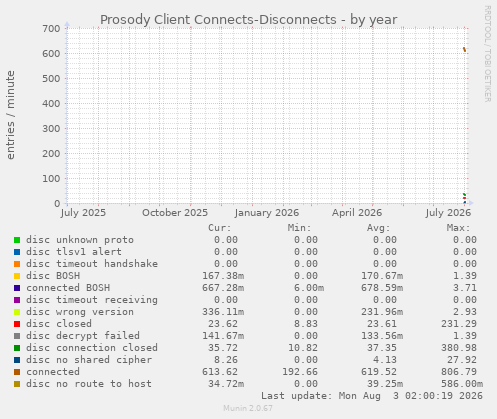Click the 'Cur:' column header
Viewport: 497px width, 419px height.
pos(220,228)
